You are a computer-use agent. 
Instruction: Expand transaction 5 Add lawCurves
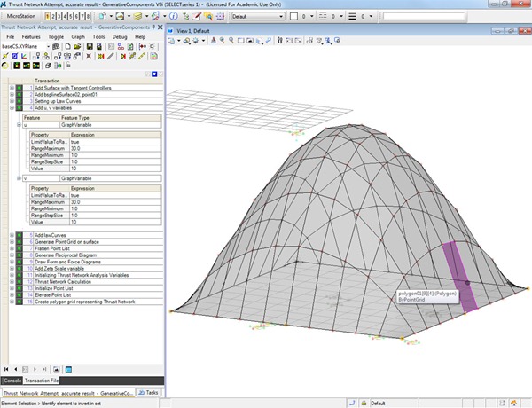(x=12, y=235)
